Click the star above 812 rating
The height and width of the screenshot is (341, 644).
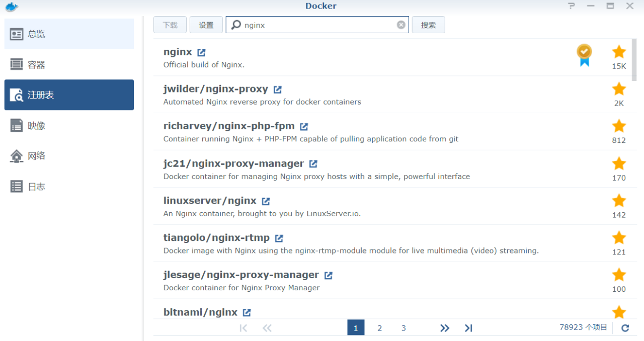tap(619, 126)
